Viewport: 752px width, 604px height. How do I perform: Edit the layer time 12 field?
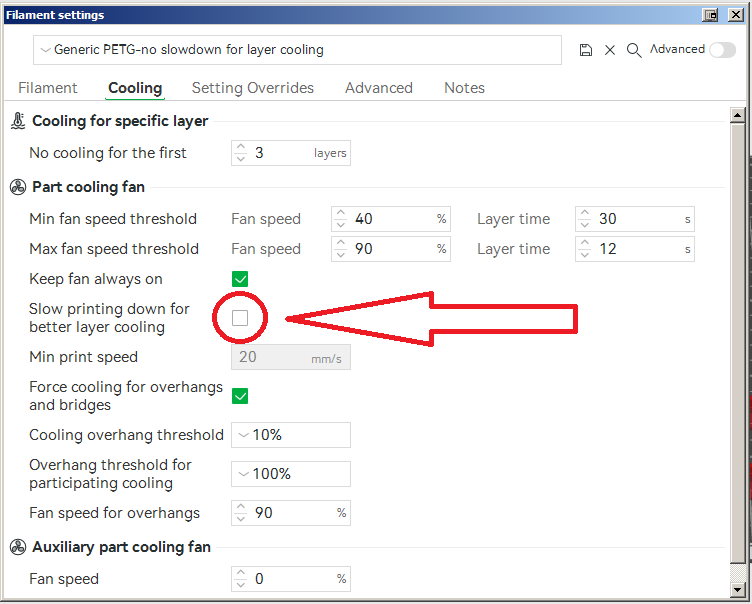coord(635,249)
